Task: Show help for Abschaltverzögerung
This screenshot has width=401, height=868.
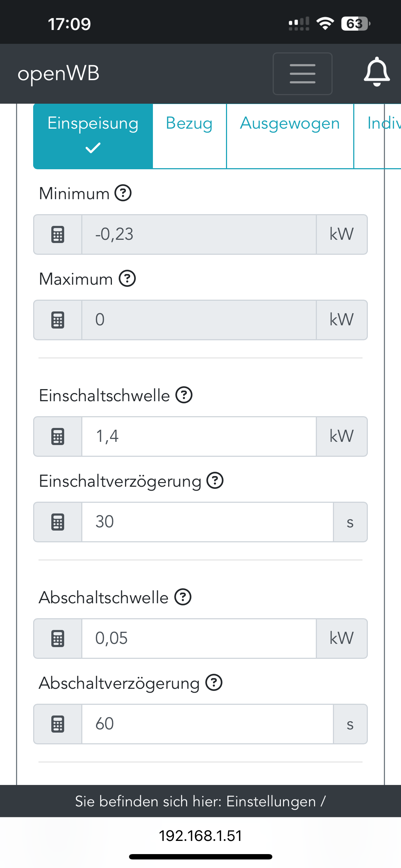Action: tap(214, 683)
